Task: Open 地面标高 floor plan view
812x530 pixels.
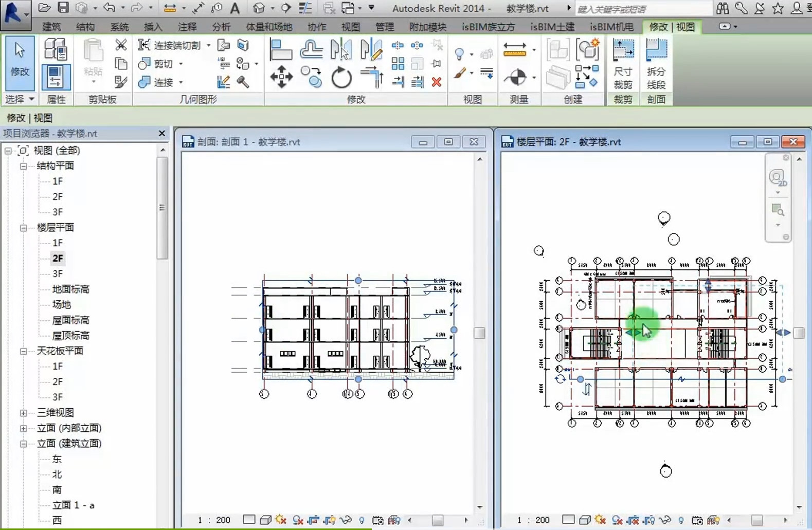Action: (71, 289)
